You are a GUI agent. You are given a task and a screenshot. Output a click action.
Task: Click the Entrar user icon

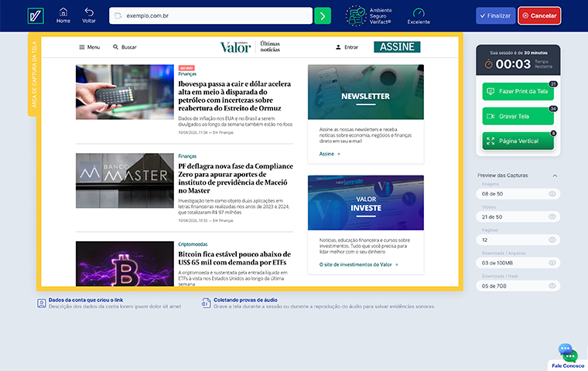coord(338,47)
